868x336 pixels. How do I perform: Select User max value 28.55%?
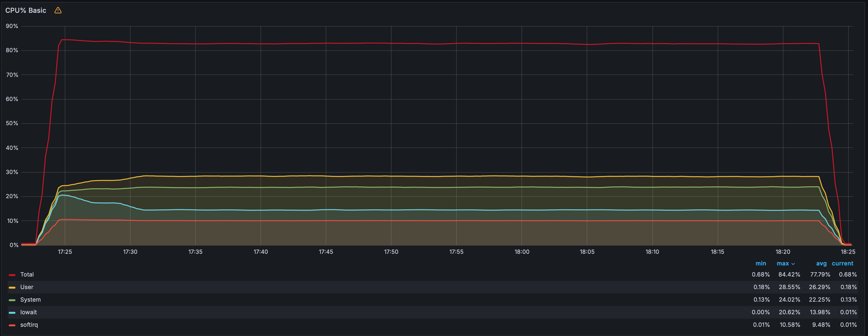click(x=789, y=287)
